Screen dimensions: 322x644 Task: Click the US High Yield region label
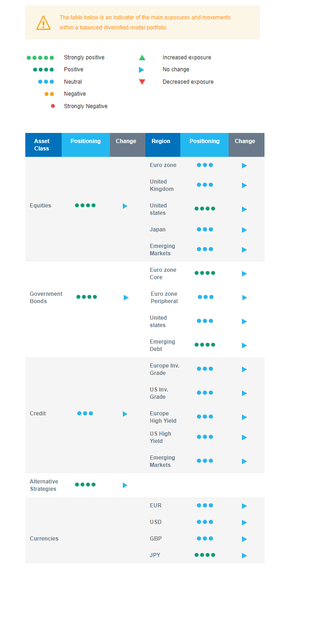(x=160, y=437)
